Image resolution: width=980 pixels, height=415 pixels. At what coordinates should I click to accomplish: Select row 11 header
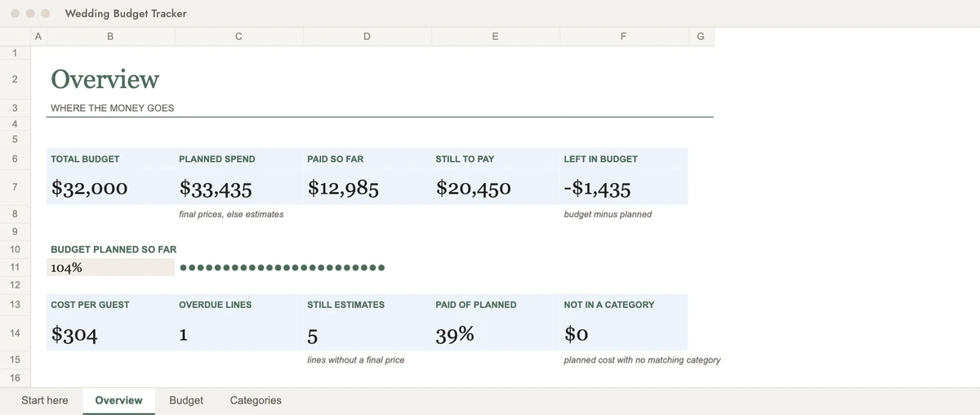pyautogui.click(x=15, y=267)
